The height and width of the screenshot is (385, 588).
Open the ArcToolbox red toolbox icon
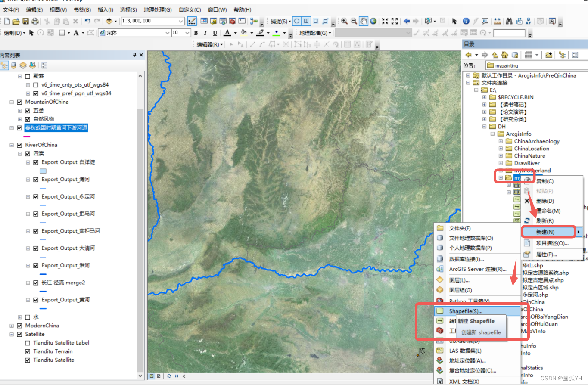(x=232, y=21)
